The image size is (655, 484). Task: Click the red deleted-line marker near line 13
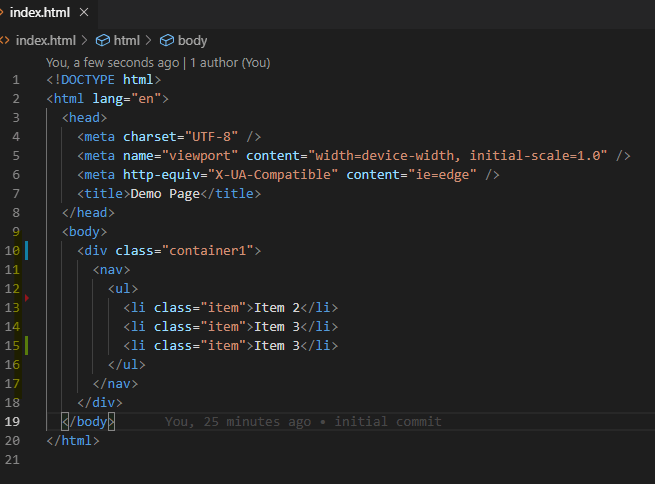pos(27,298)
